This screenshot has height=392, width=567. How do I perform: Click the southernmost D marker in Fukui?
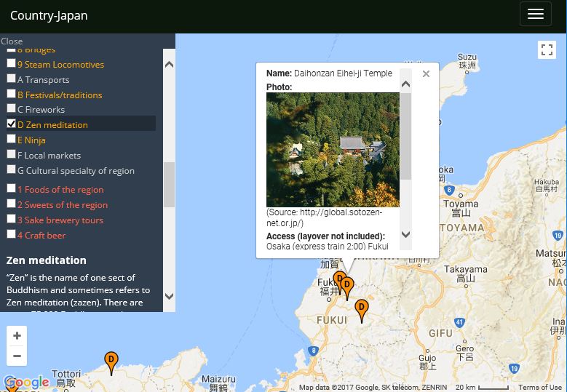pyautogui.click(x=361, y=310)
